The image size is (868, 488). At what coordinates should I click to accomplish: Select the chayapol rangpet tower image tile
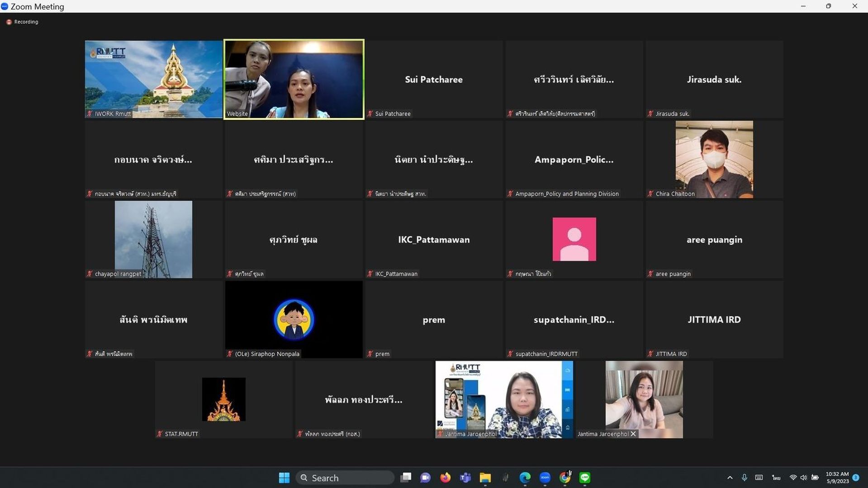pyautogui.click(x=153, y=239)
